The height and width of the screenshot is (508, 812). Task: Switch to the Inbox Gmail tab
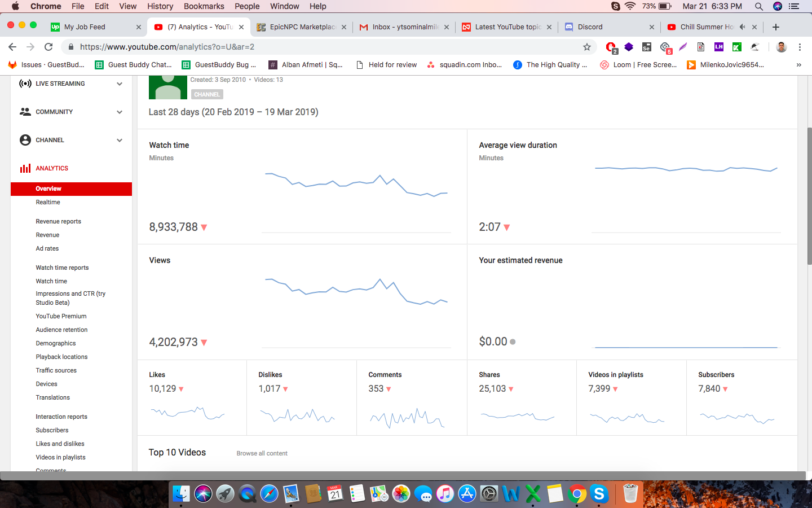tap(405, 27)
